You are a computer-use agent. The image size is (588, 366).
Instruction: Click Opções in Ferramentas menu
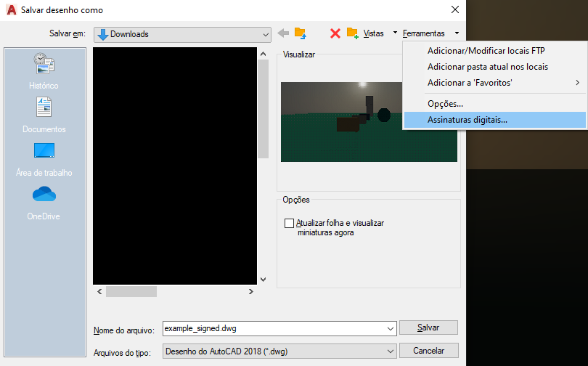[x=445, y=104]
